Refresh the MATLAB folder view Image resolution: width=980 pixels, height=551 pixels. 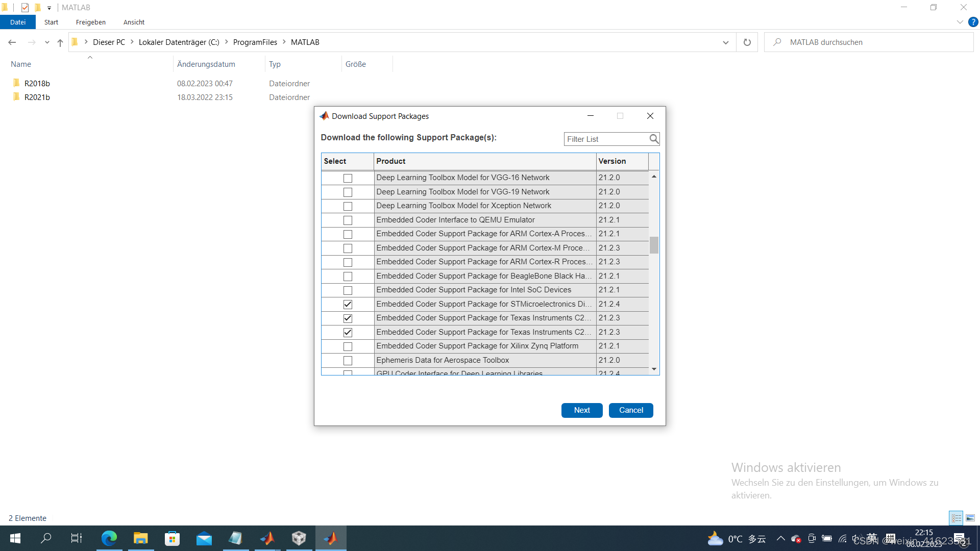[747, 42]
